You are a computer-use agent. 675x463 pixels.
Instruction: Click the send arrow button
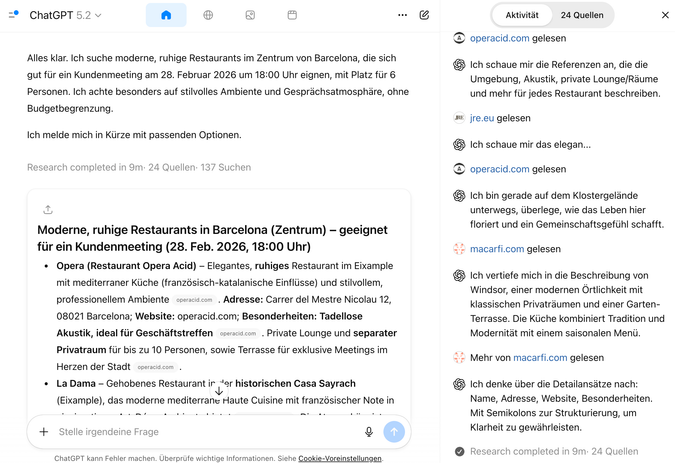[x=394, y=432]
